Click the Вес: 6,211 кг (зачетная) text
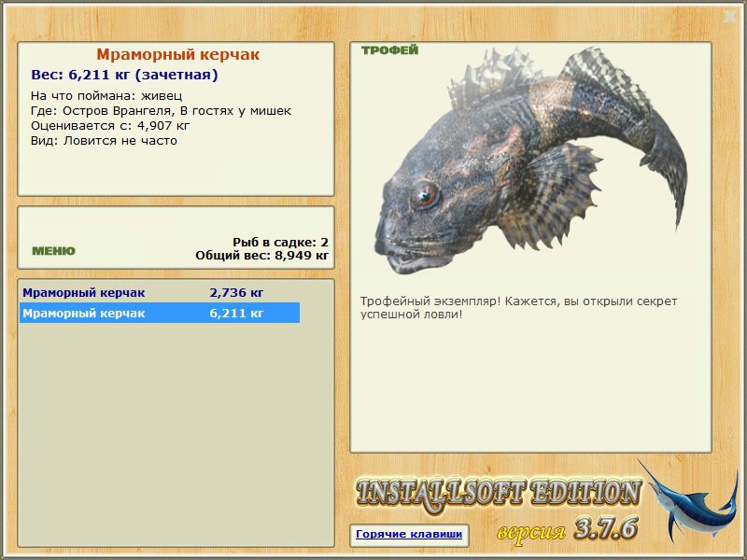 (x=124, y=75)
